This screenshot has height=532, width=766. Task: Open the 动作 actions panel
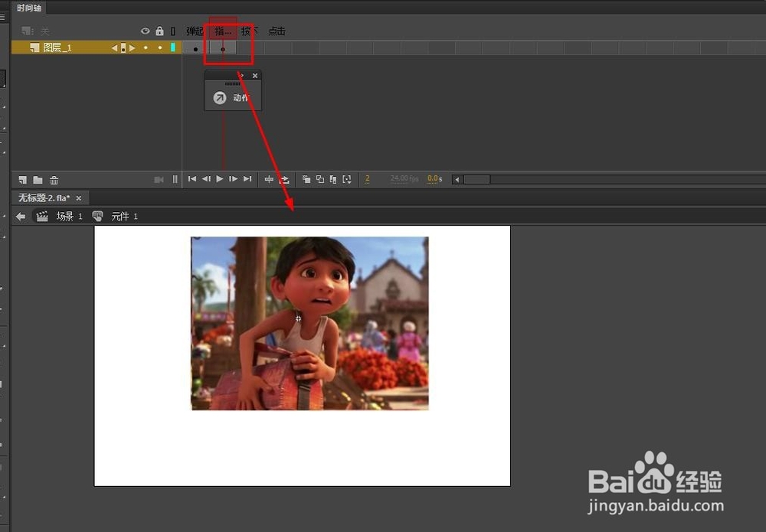coord(233,98)
